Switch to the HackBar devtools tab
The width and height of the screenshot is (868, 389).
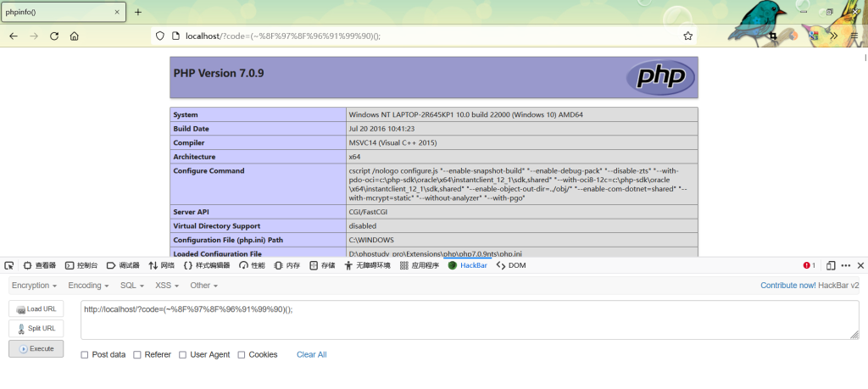coord(467,265)
